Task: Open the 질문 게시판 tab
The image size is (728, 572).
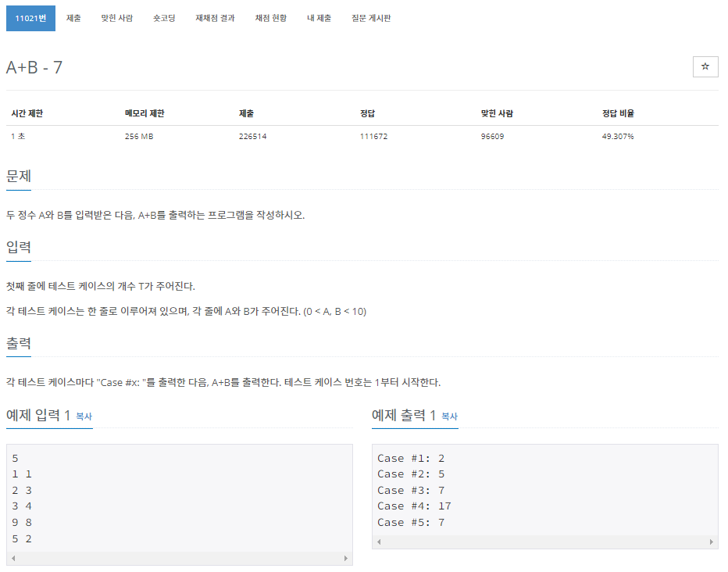Action: pos(371,19)
